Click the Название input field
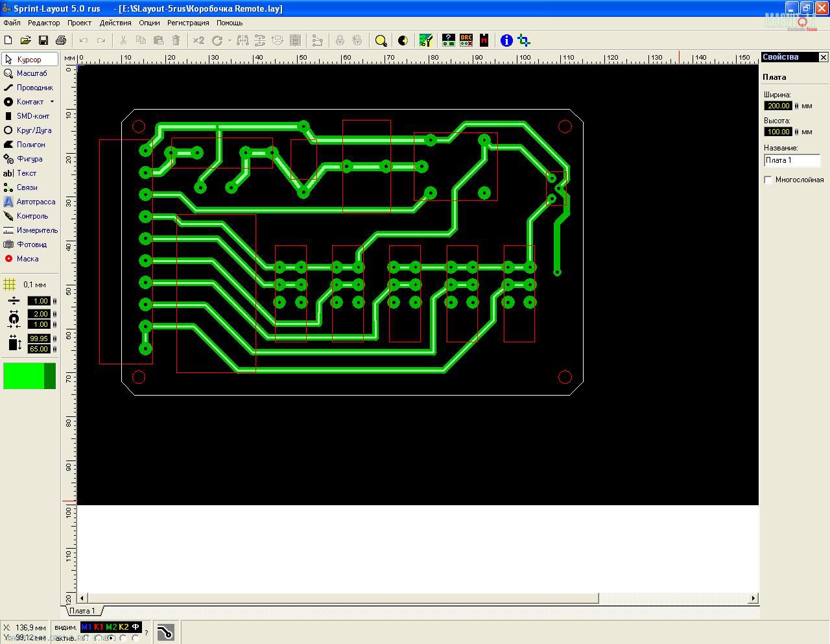The width and height of the screenshot is (830, 644). click(x=792, y=160)
